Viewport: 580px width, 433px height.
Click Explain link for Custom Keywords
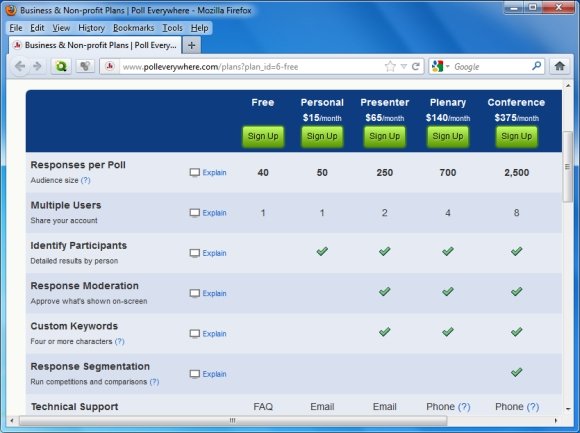click(214, 334)
